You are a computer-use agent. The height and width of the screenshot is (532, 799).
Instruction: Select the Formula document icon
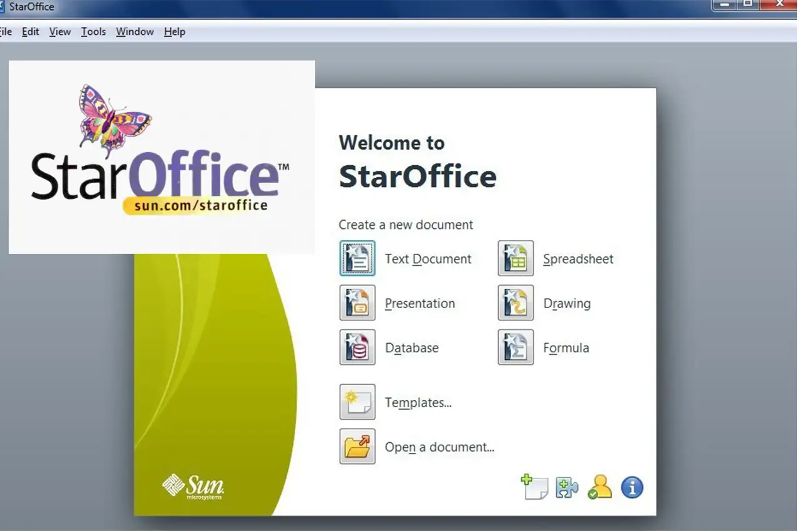tap(516, 347)
